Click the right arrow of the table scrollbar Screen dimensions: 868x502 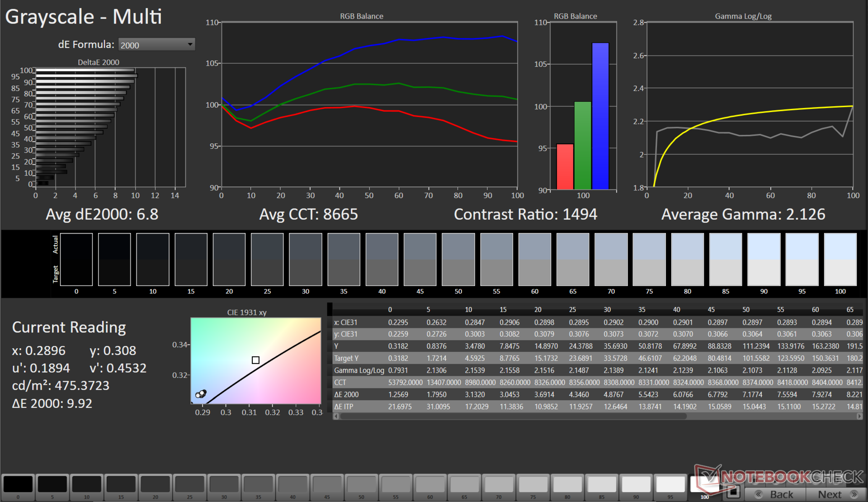(859, 417)
